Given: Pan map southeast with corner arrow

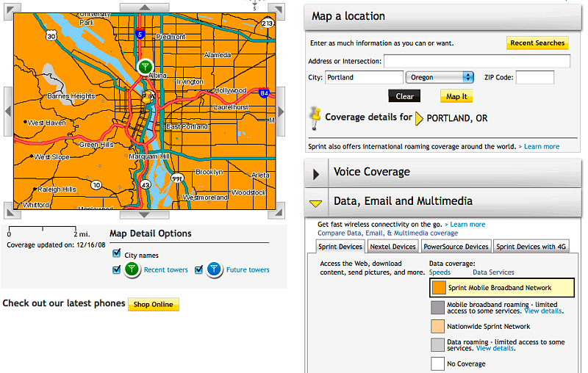Looking at the screenshot, I should (277, 211).
